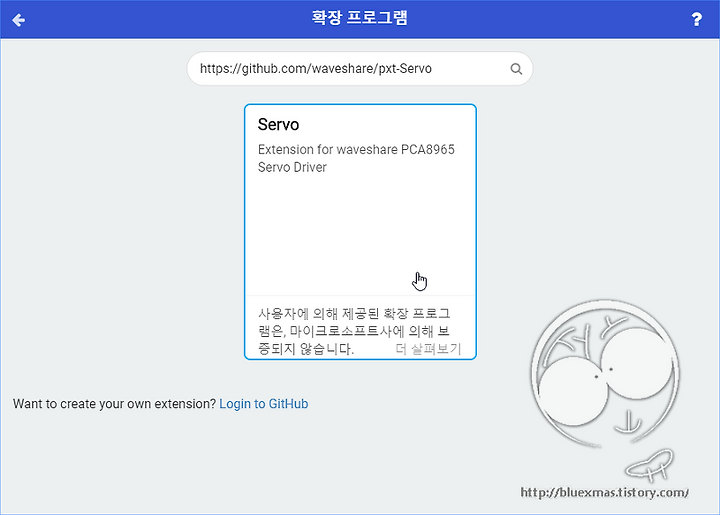Click 'Want to create your own extension?' text
Image resolution: width=720 pixels, height=515 pixels.
click(114, 404)
